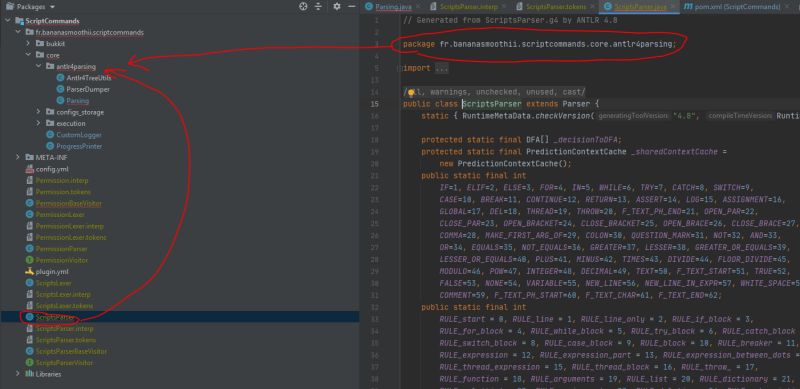Image resolution: width=800 pixels, height=389 pixels.
Task: Expand the folded import block
Action: 441,68
